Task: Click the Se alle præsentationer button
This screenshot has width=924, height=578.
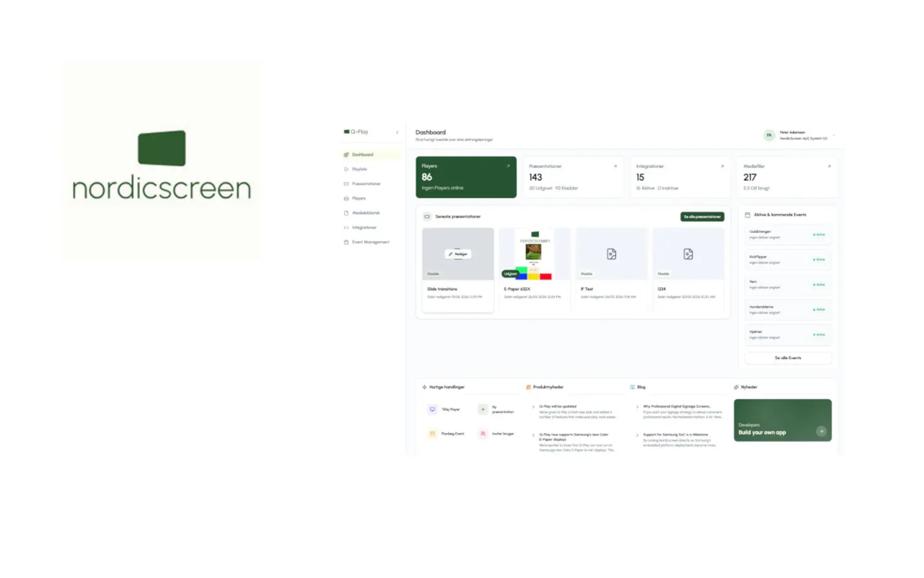Action: (x=702, y=217)
